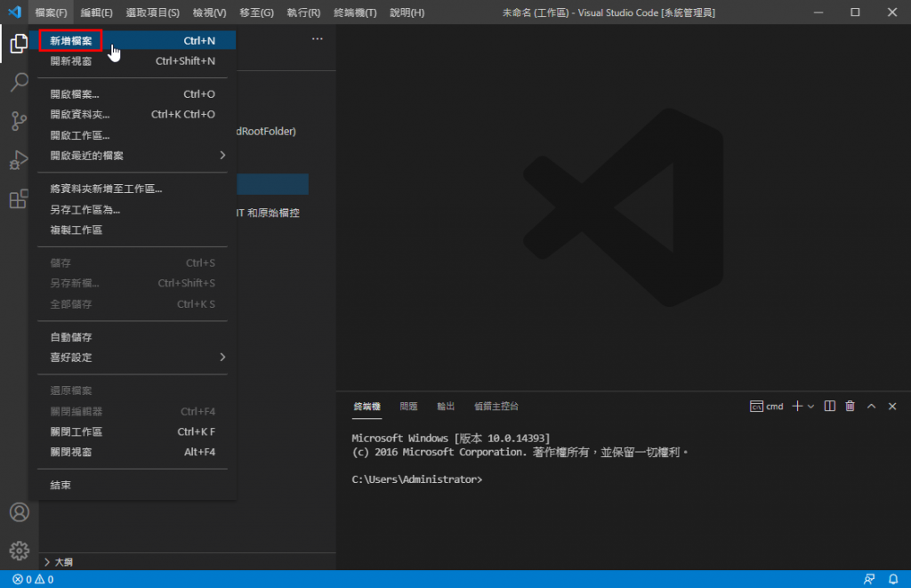Image resolution: width=911 pixels, height=588 pixels.
Task: Click the 'Microsoft Windows [版本 10.0.14393]' text
Action: tap(450, 438)
